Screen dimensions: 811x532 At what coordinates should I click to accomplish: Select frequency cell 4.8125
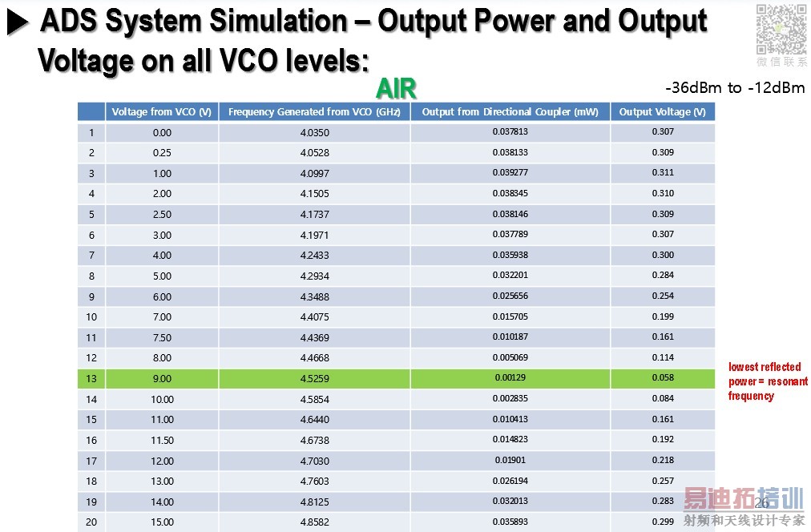(314, 502)
